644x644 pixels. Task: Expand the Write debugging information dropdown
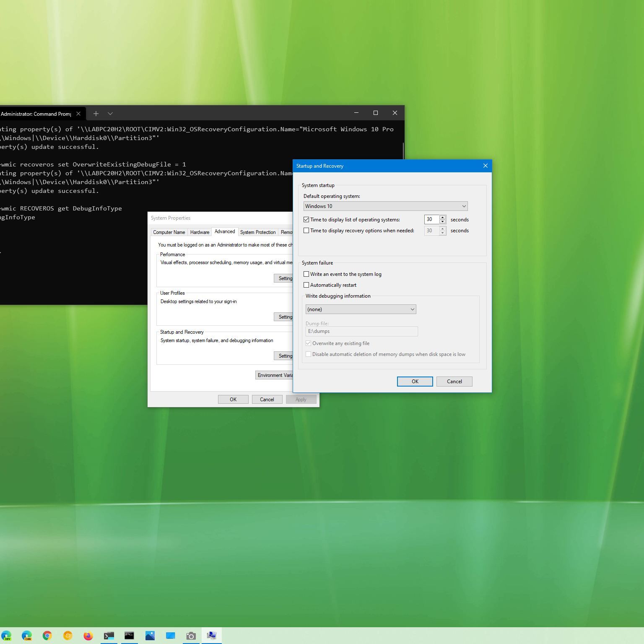[361, 309]
